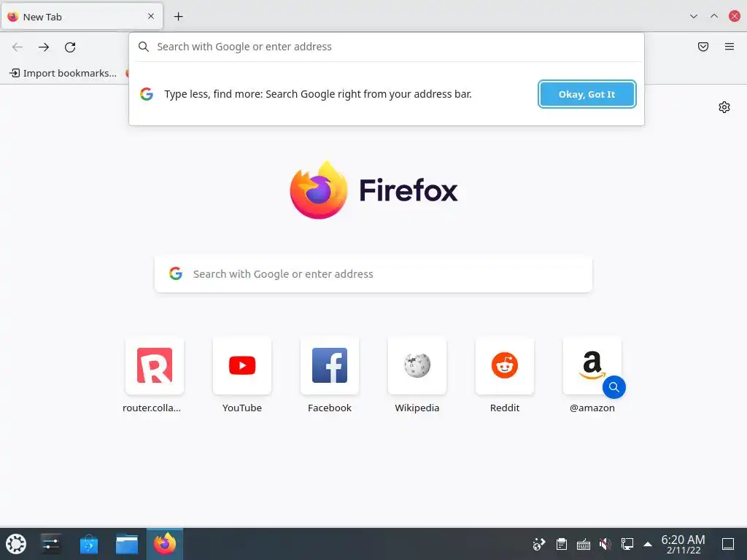The image size is (747, 560).
Task: Focus the address bar search field
Action: click(x=387, y=47)
